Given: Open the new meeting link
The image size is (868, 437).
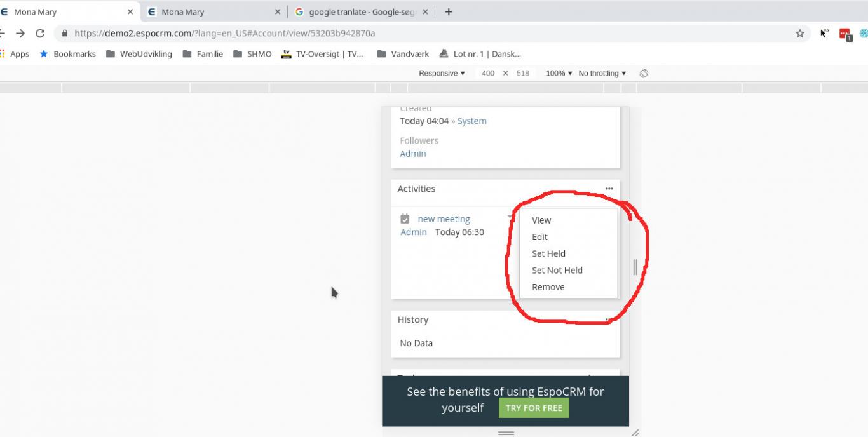Looking at the screenshot, I should click(x=444, y=219).
